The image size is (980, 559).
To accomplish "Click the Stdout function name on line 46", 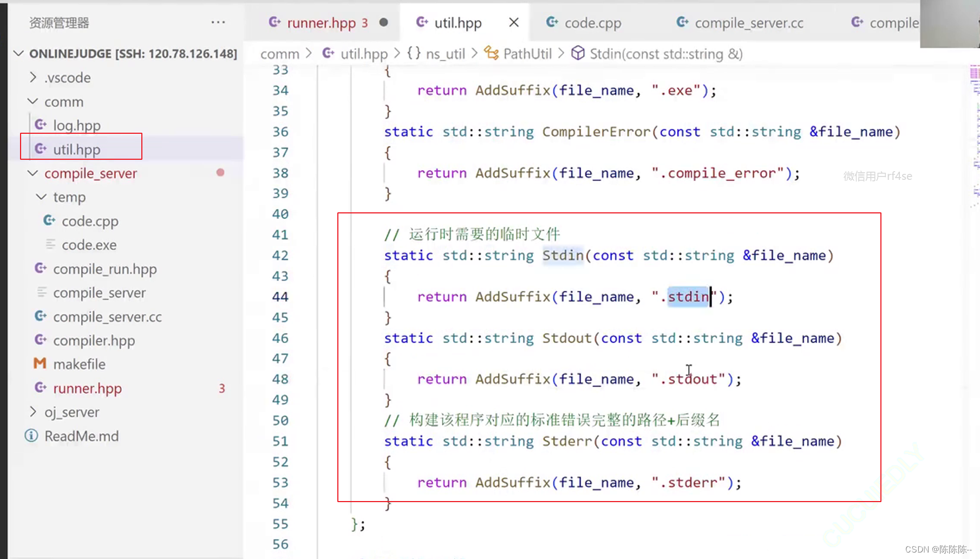I will tap(567, 338).
